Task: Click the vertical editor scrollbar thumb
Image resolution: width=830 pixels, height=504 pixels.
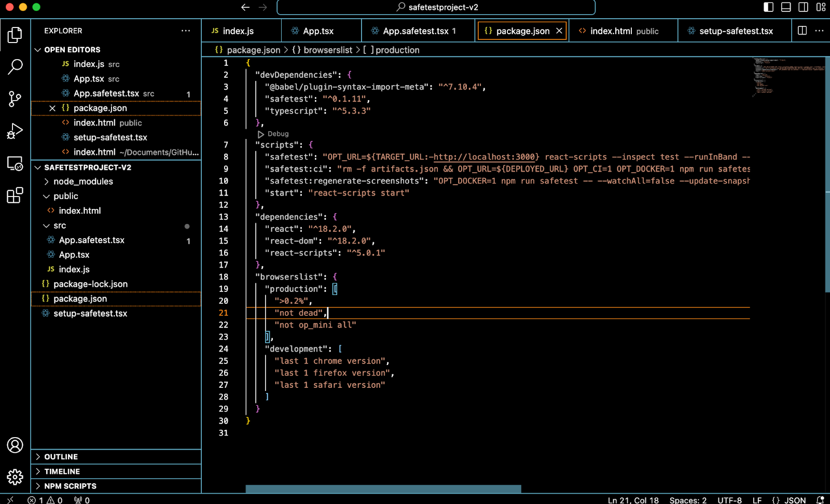Action: tap(827, 175)
